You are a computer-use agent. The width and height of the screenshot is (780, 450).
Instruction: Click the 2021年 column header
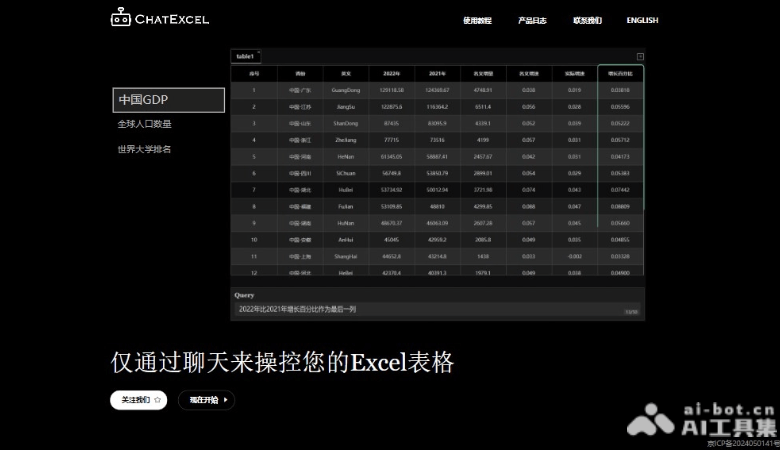tap(437, 74)
